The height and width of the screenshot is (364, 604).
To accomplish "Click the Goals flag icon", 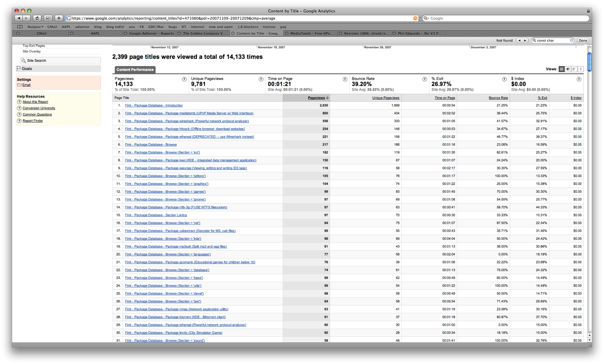I will coord(19,69).
